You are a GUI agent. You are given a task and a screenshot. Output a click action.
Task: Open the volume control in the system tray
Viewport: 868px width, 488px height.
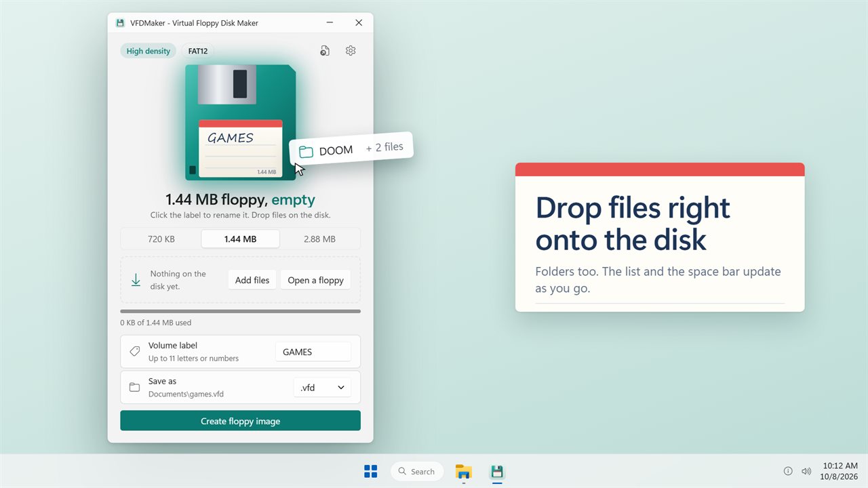click(806, 471)
